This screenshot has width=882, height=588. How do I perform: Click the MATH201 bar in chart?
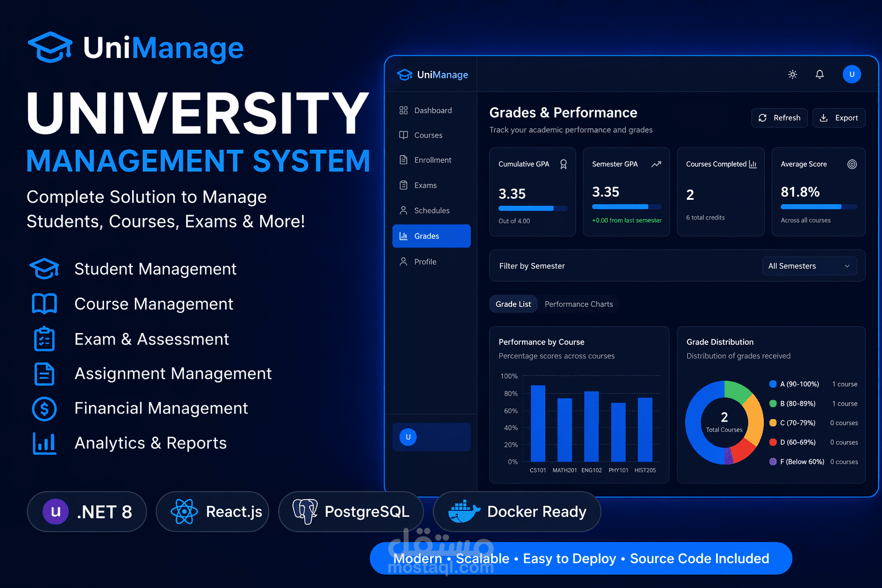565,430
